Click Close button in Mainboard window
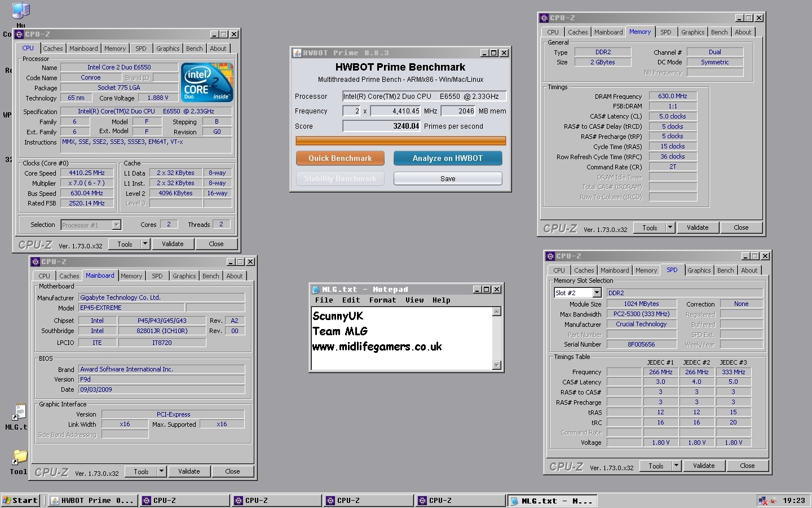Image resolution: width=812 pixels, height=508 pixels. tap(232, 471)
